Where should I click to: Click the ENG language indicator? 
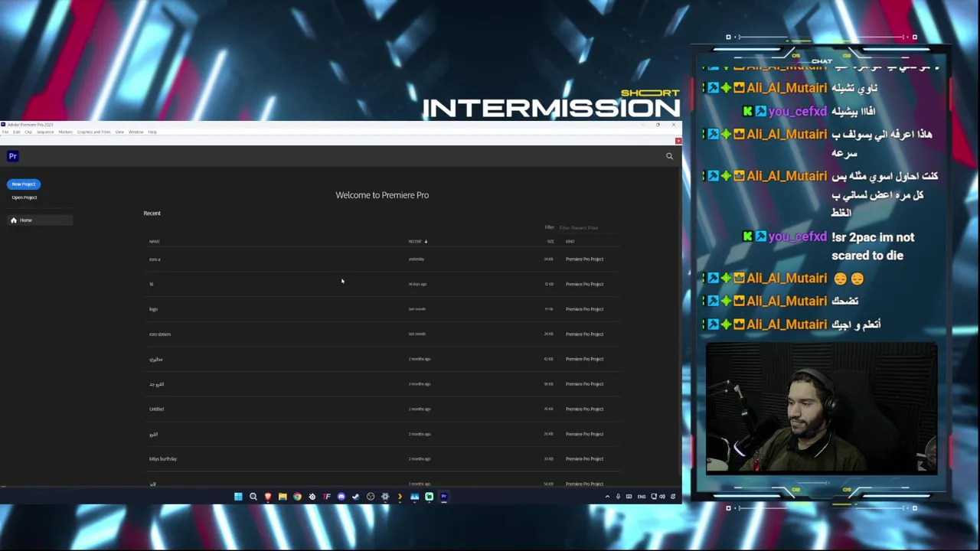(x=642, y=497)
